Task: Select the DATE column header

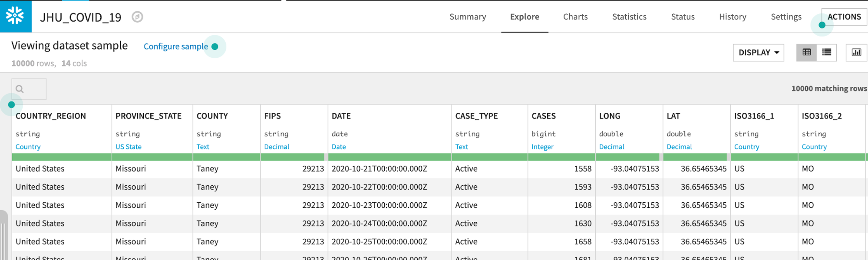Action: coord(341,116)
